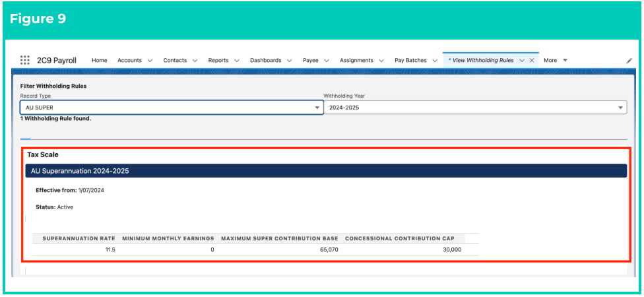Click the MINIMUM MONTHLY EARNINGS column header
The image size is (644, 297).
click(x=168, y=238)
